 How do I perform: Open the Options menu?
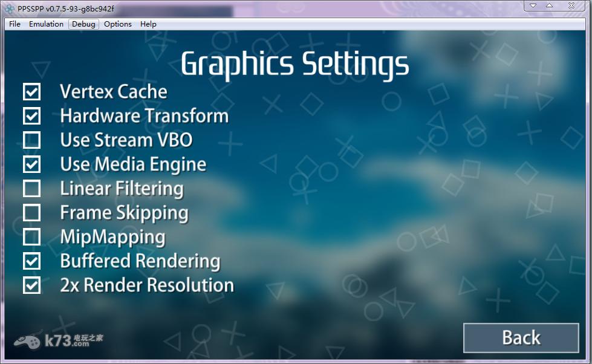[117, 24]
